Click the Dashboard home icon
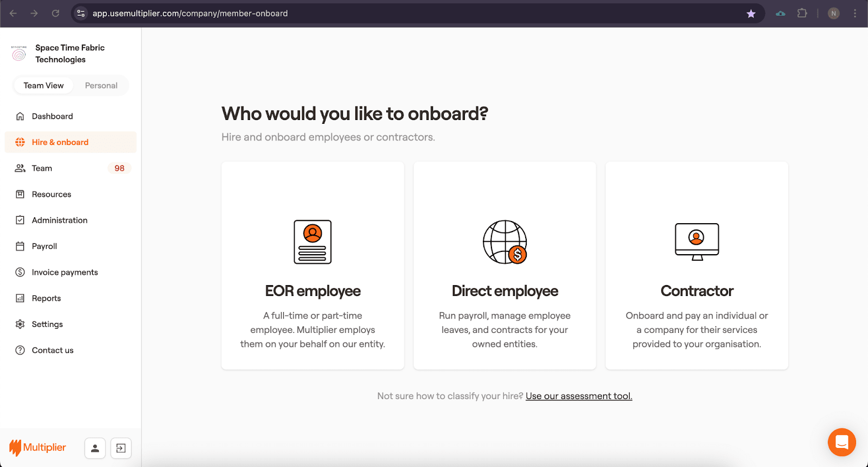Screen dimensions: 868x467 pos(20,116)
